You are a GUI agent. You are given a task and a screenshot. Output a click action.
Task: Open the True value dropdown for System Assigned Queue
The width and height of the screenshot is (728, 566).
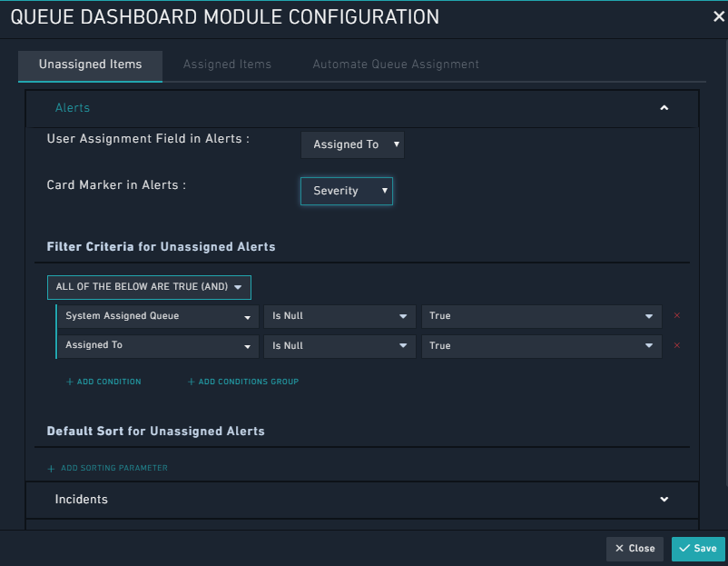tap(541, 316)
